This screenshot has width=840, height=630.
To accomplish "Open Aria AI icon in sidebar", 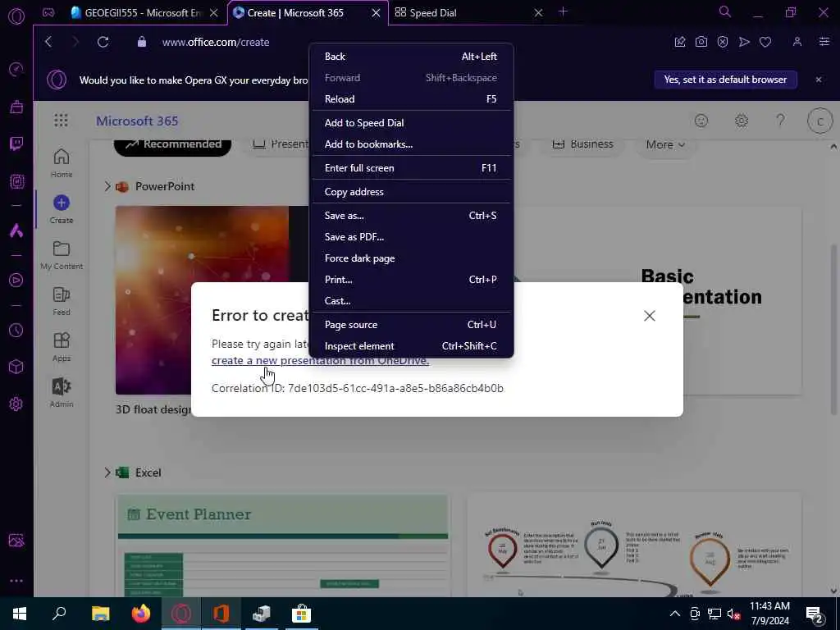I will coord(16,231).
